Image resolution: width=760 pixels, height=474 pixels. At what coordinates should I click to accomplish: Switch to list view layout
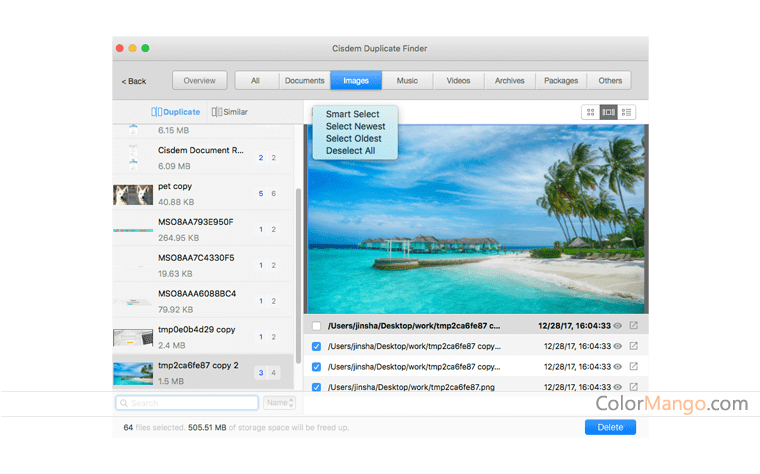pos(627,112)
